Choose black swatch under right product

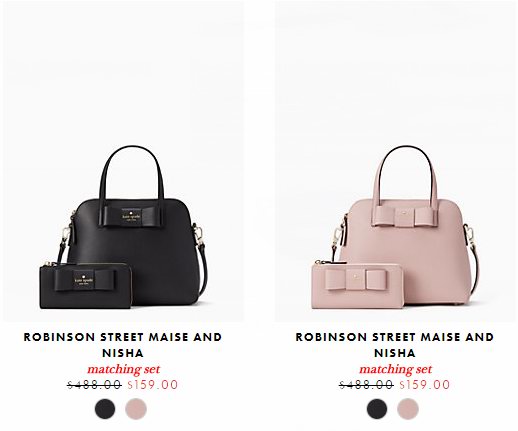click(377, 409)
